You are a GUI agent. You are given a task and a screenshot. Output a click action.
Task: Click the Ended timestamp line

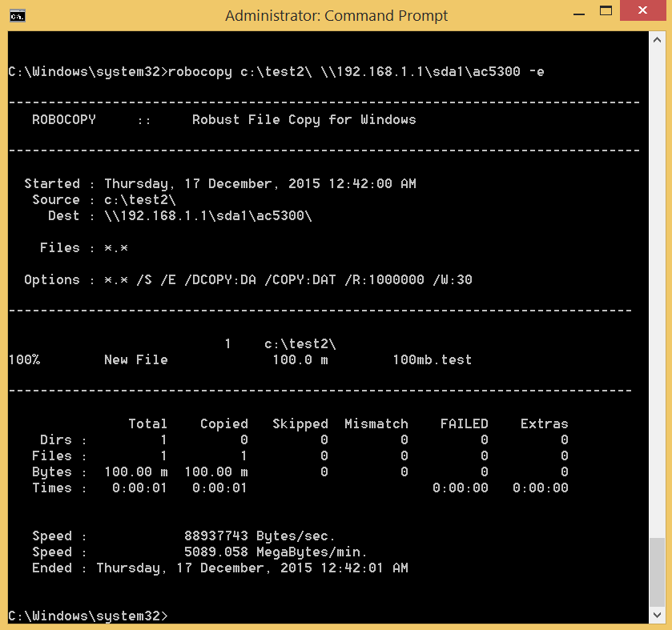220,568
